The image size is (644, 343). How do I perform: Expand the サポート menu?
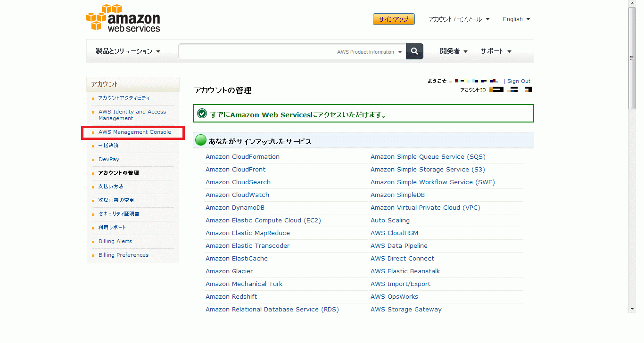pyautogui.click(x=496, y=51)
